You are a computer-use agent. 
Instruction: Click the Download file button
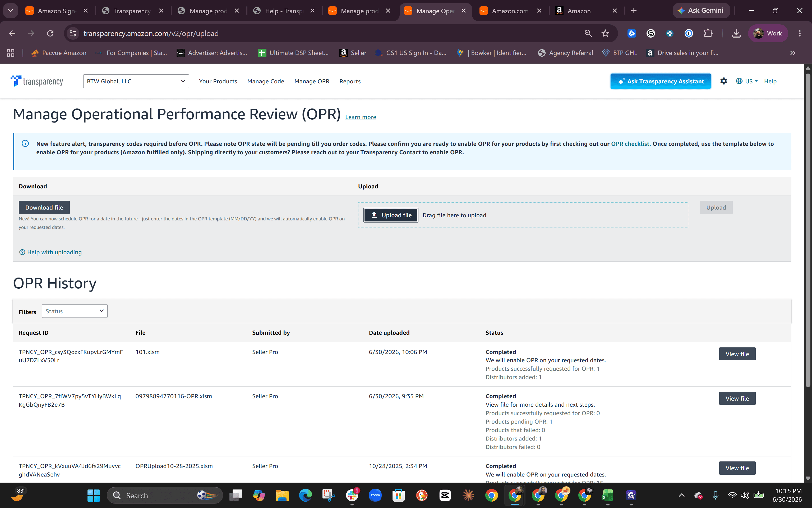point(44,207)
